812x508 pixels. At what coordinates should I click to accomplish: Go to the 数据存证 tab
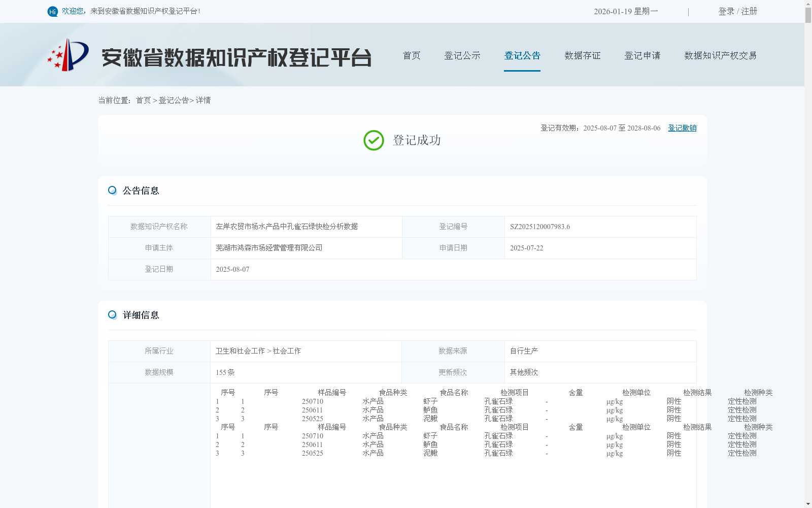tap(583, 55)
